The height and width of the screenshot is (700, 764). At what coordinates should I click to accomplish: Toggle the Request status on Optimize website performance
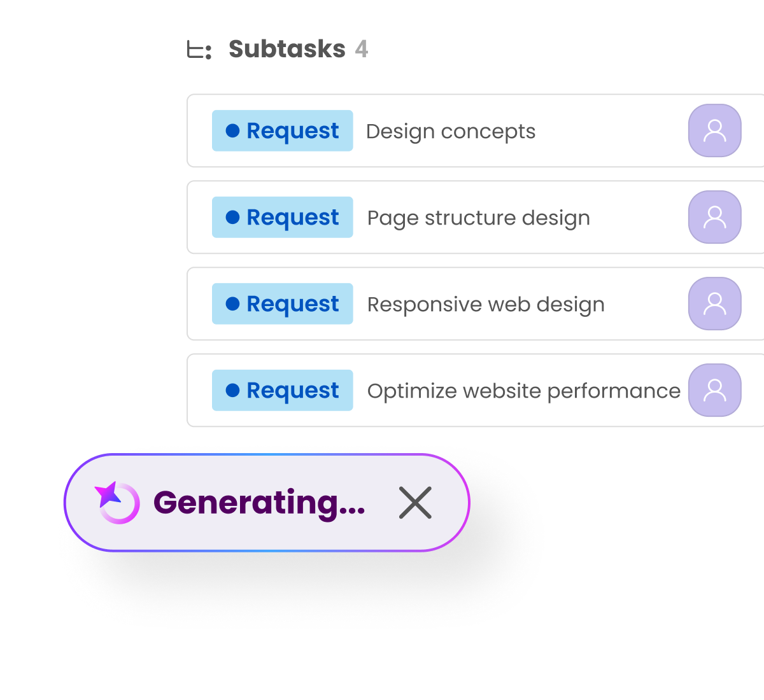282,390
